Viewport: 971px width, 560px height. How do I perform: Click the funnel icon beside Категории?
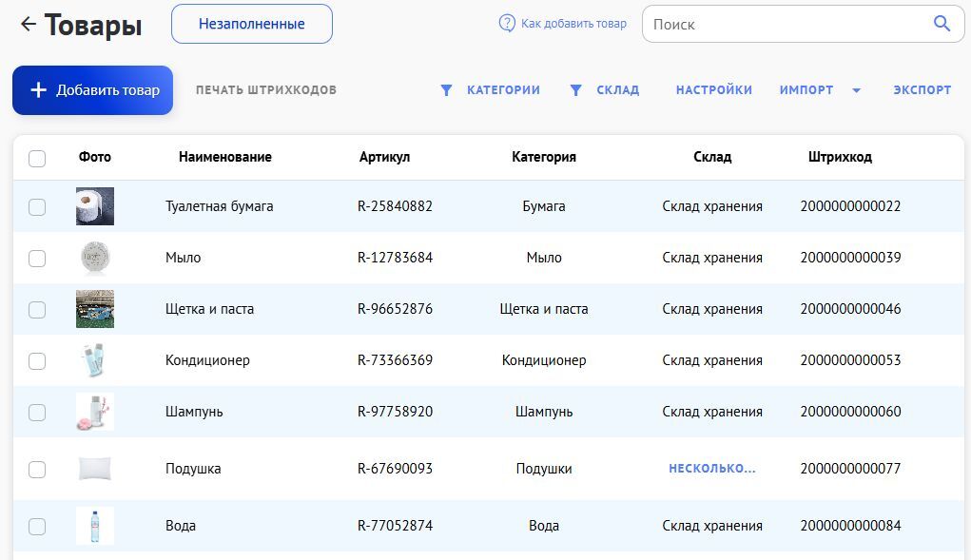click(446, 90)
